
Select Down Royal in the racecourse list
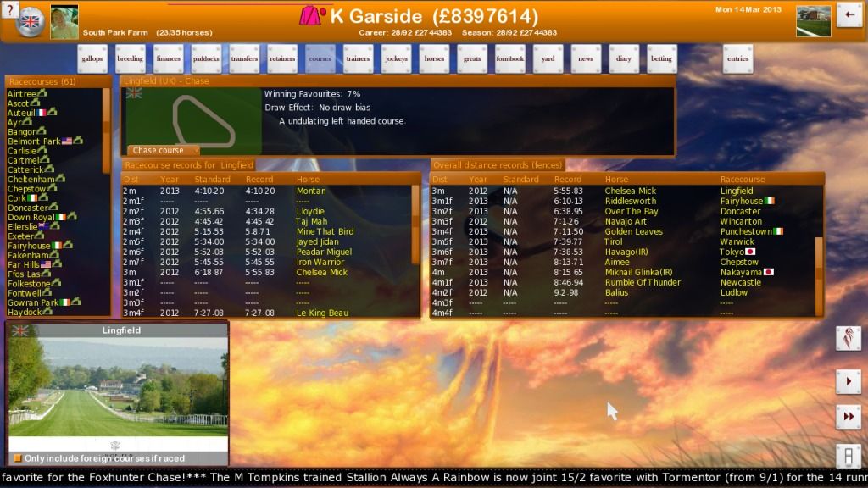31,217
